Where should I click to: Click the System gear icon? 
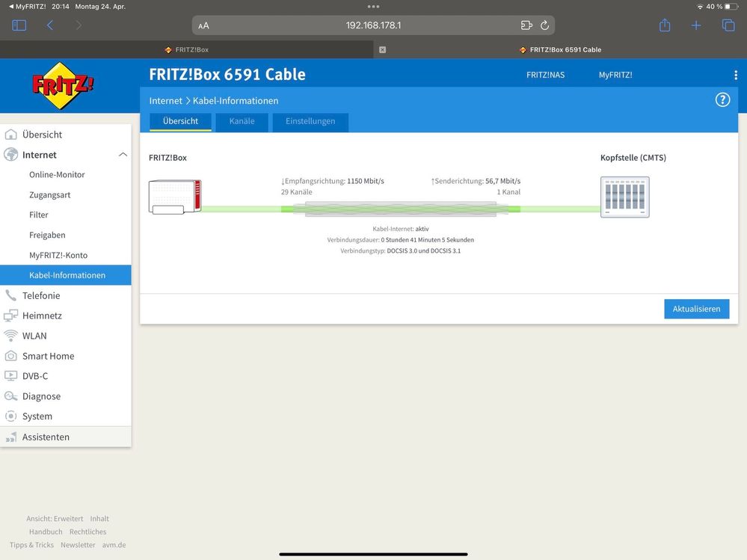[10, 416]
